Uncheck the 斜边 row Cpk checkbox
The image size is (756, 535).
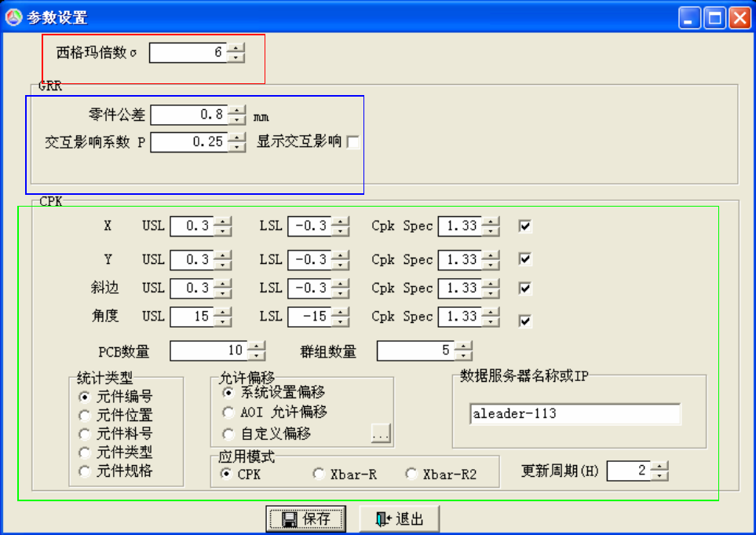click(x=525, y=288)
